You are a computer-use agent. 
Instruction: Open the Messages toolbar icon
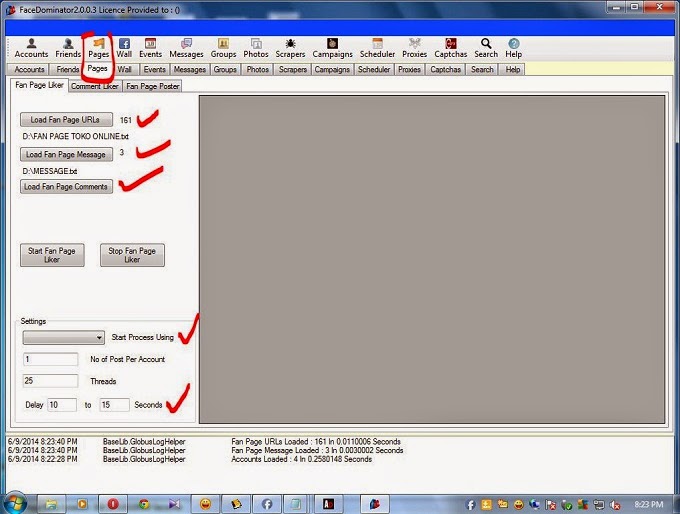(x=186, y=48)
